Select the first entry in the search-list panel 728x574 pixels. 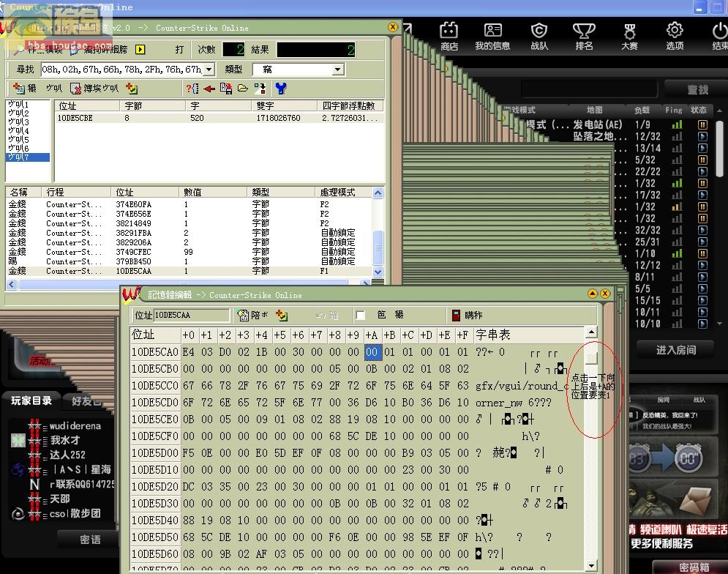(x=27, y=105)
